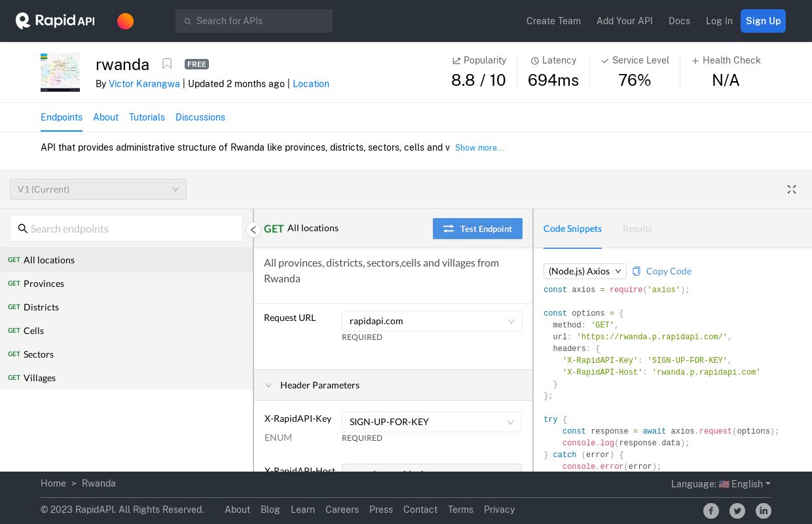Open the X-RapidAPI-Key SIGN-UP-FOR-KEY dropdown
Image resolution: width=812 pixels, height=524 pixels.
click(432, 422)
